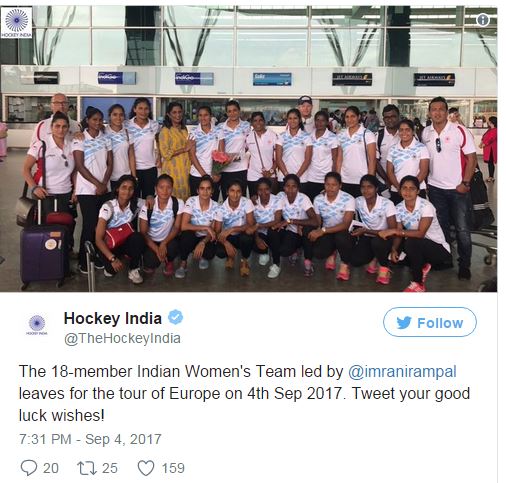Open the @imranirampal mention link

[x=402, y=371]
